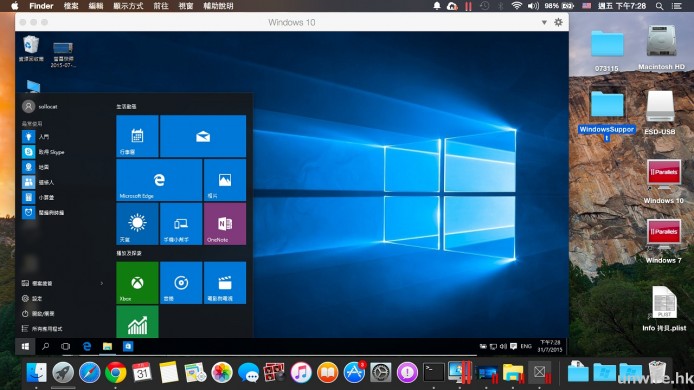Launch Edge from the Windows taskbar

pyautogui.click(x=87, y=346)
